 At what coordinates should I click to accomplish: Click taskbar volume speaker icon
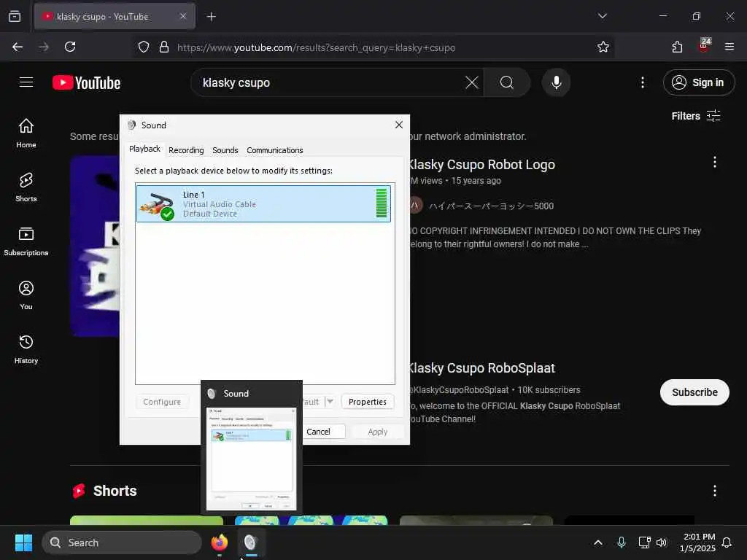click(x=661, y=542)
